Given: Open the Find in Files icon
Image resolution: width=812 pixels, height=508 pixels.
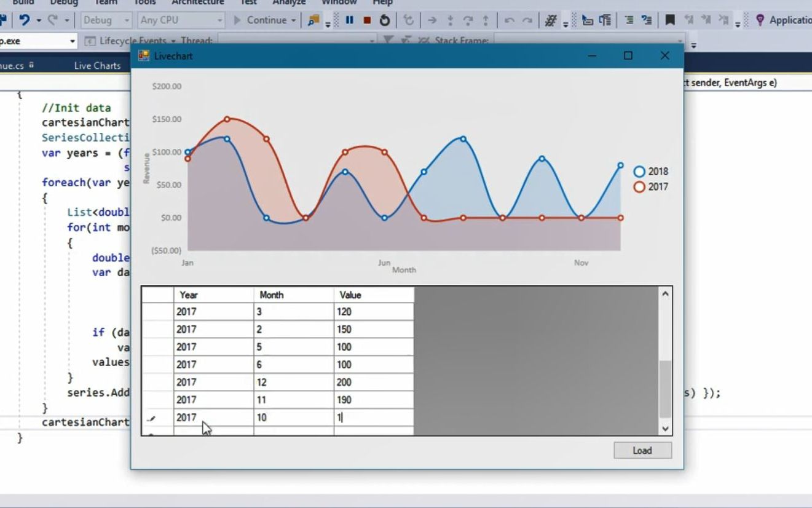Looking at the screenshot, I should point(313,20).
